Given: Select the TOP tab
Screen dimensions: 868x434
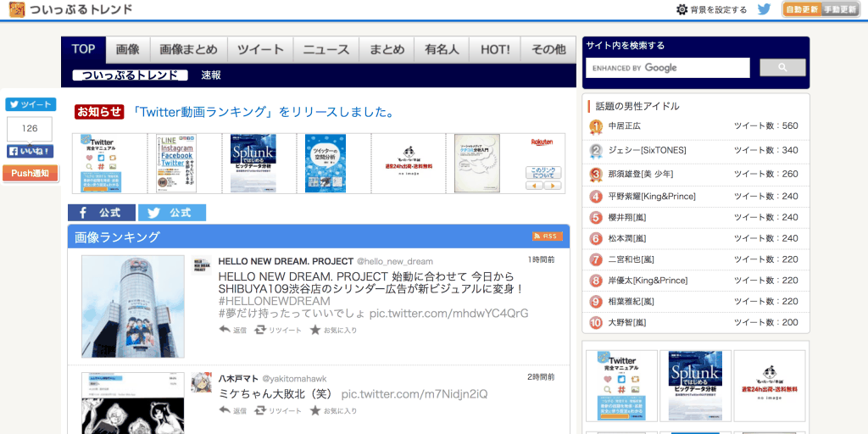Looking at the screenshot, I should click(83, 49).
